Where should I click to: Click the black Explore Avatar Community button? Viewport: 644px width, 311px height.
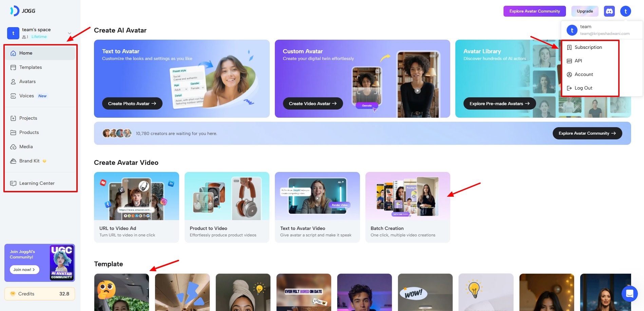[x=587, y=133]
